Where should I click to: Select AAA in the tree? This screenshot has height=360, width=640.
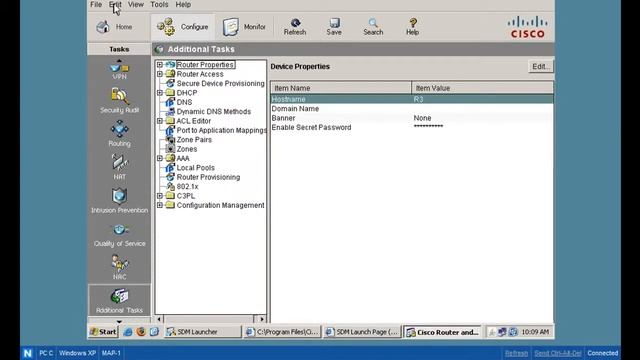click(182, 158)
